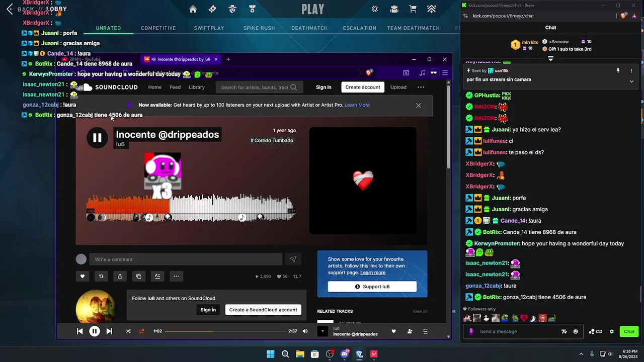Collapse the pinned message chevron in Kick chat
This screenshot has width=644, height=362.
click(631, 81)
